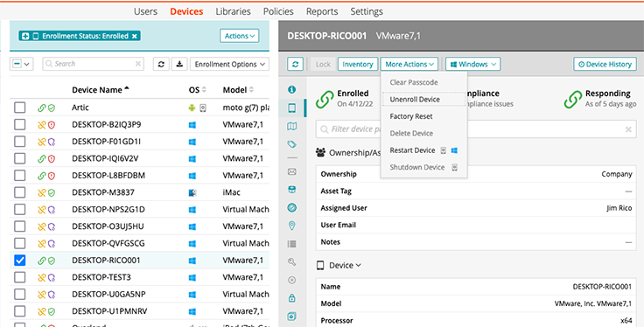
Task: Tick the DESKTOP-IQI6V2V checkbox
Action: pyautogui.click(x=20, y=159)
